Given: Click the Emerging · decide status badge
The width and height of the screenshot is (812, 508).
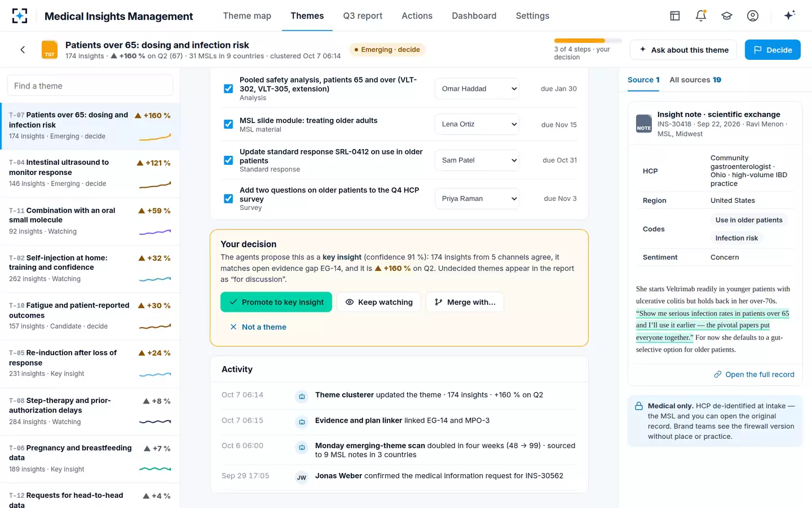Looking at the screenshot, I should tap(387, 50).
